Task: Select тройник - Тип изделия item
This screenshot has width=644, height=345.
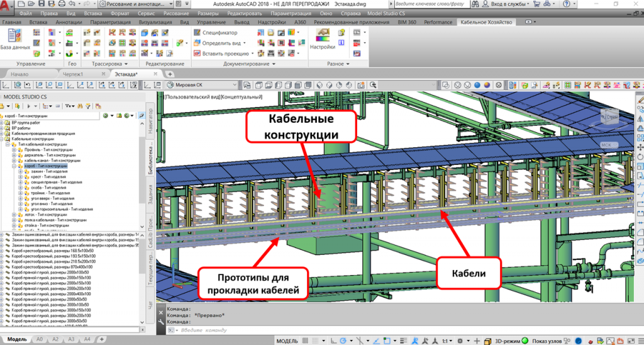Action: pos(50,193)
